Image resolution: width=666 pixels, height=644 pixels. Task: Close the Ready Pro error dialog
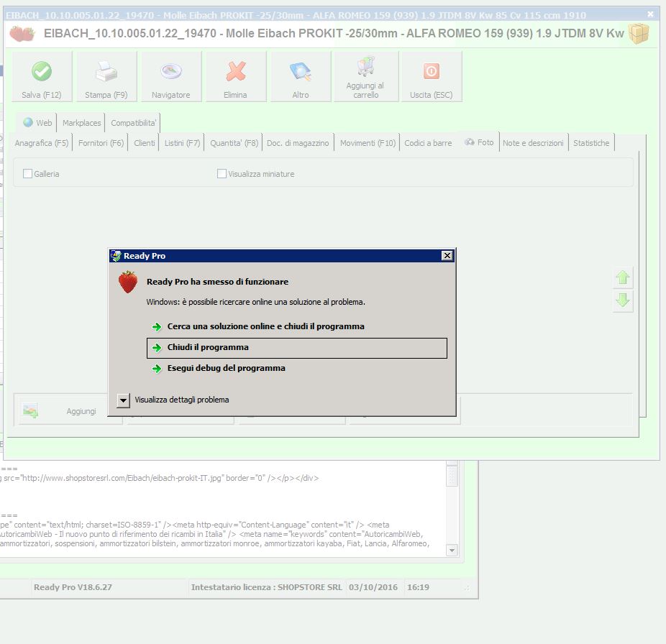(447, 256)
